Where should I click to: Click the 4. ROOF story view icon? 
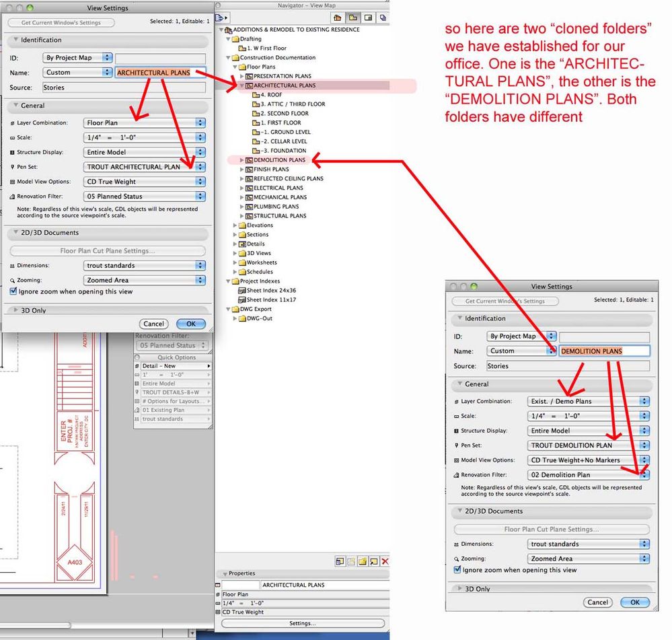[x=256, y=95]
